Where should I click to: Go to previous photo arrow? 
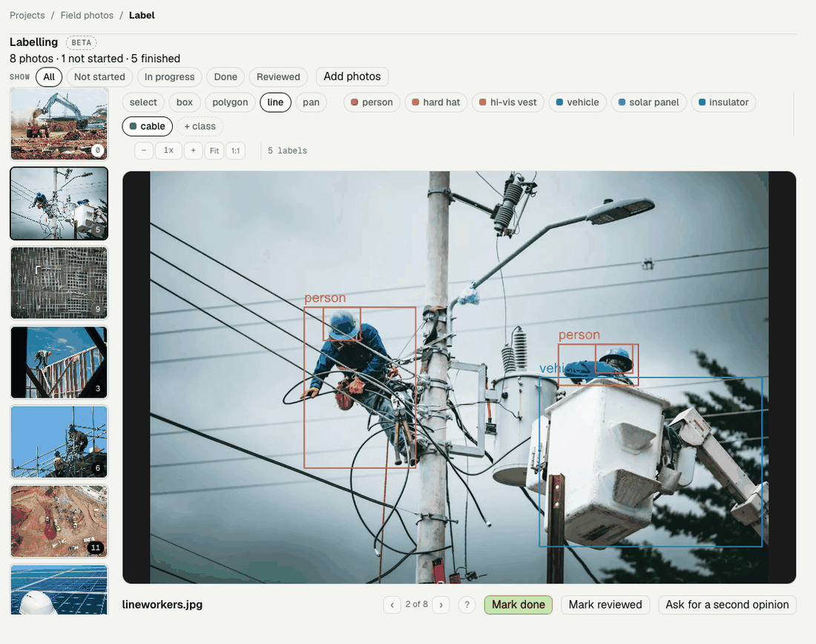coord(392,605)
